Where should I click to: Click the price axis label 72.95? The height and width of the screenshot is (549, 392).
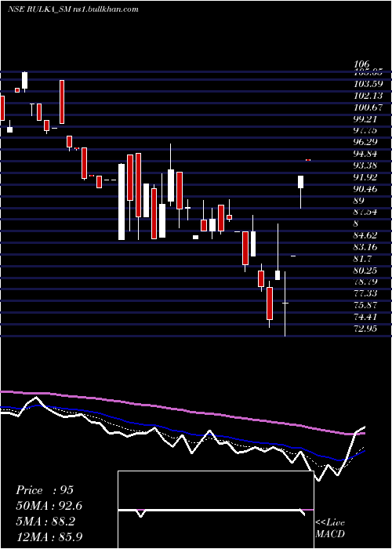point(365,329)
